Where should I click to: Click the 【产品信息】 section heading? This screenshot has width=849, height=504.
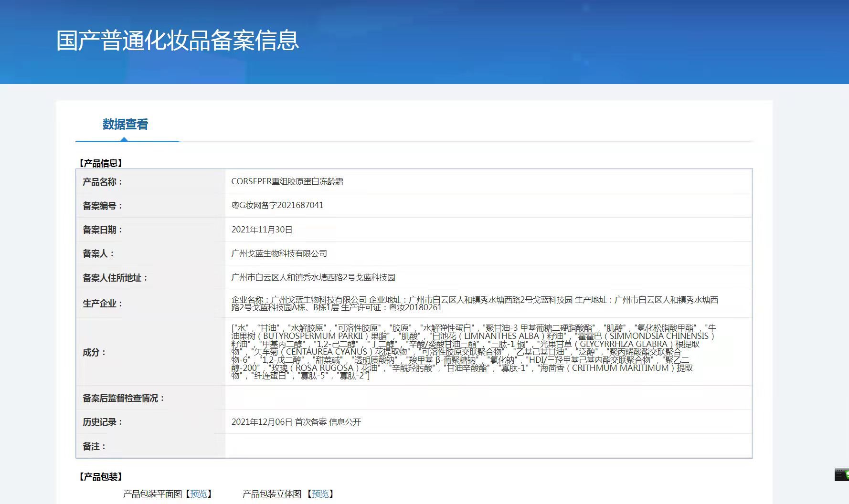tap(101, 163)
